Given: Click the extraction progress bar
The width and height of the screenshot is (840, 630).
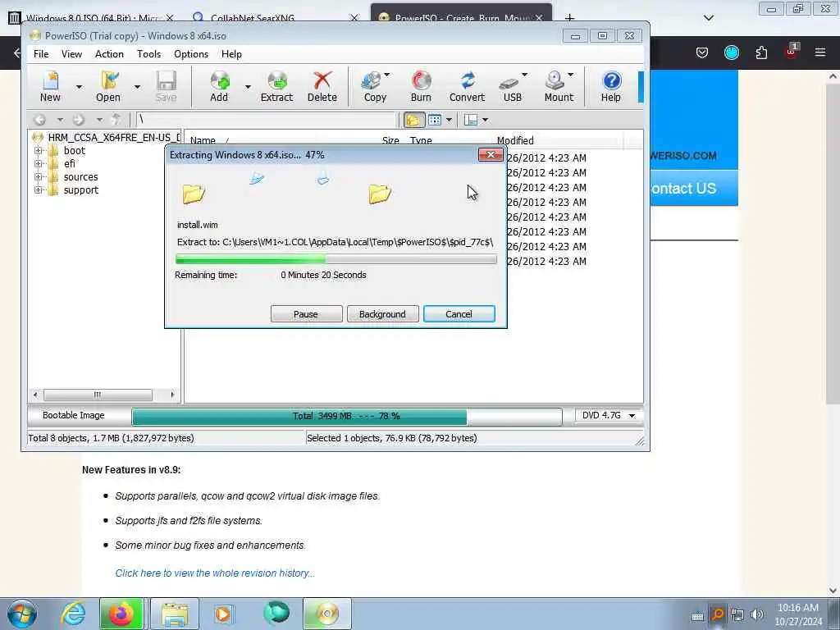Looking at the screenshot, I should pos(336,259).
